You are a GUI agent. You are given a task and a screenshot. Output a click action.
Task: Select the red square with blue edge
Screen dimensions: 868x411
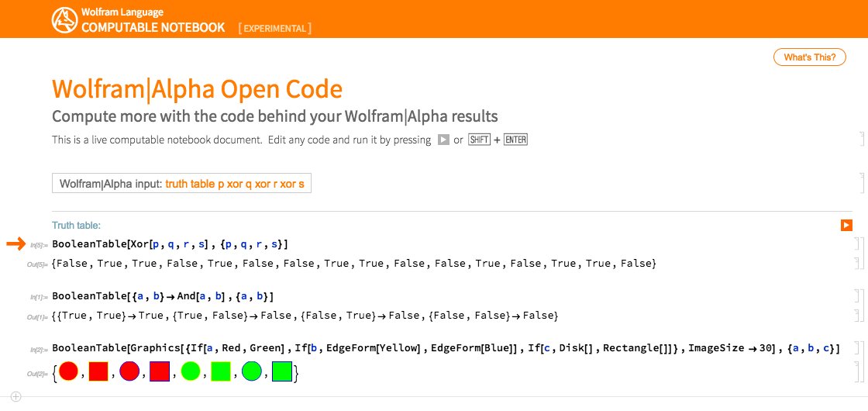pyautogui.click(x=160, y=371)
